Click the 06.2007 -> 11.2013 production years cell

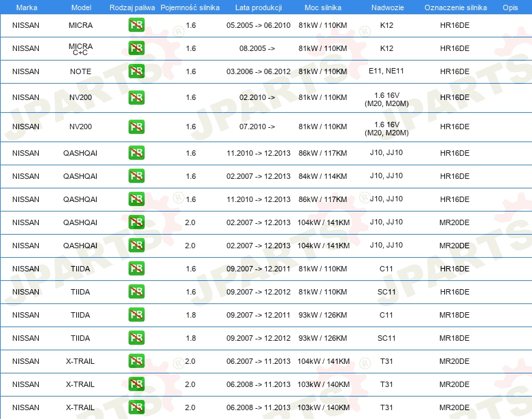259,361
